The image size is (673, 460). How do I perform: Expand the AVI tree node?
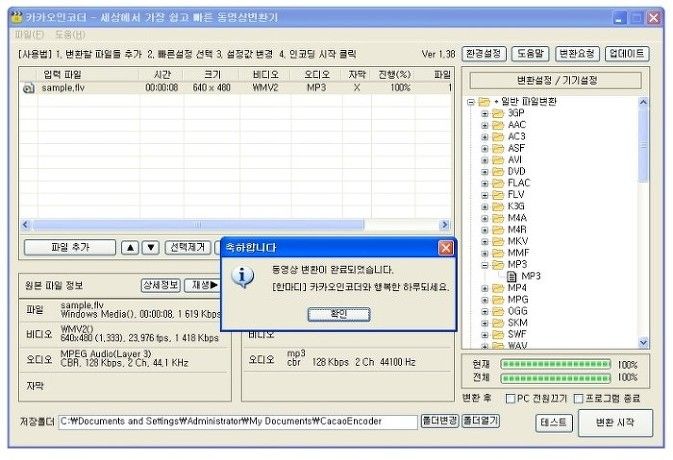coord(485,160)
